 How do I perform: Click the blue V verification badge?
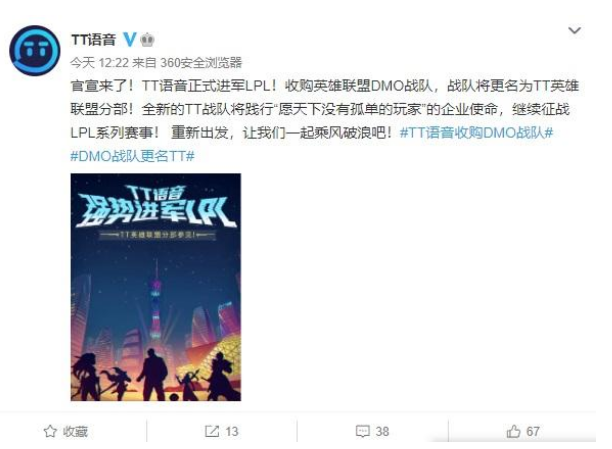[130, 39]
